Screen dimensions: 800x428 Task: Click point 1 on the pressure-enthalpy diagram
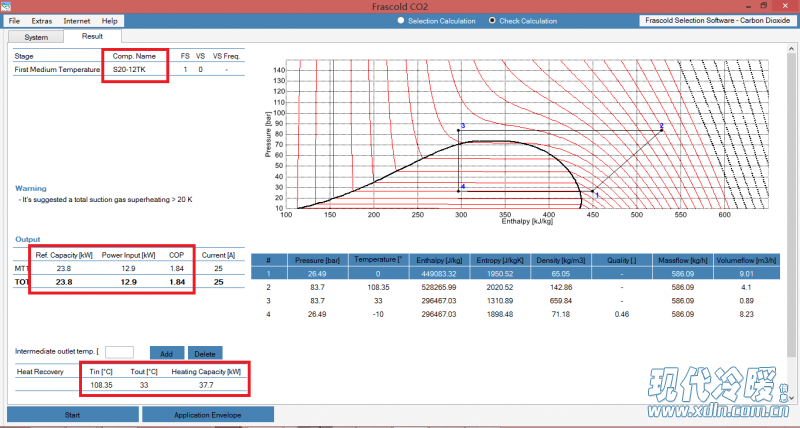[x=593, y=191]
